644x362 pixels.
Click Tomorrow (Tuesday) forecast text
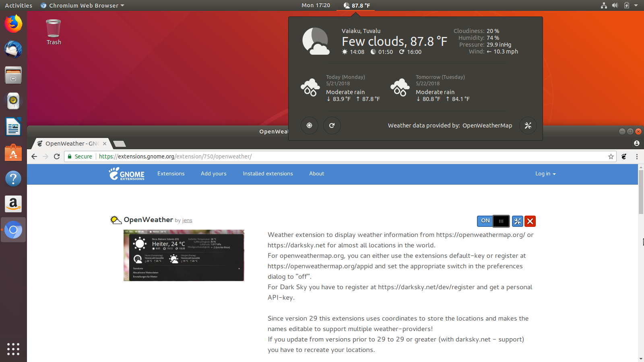pyautogui.click(x=440, y=77)
